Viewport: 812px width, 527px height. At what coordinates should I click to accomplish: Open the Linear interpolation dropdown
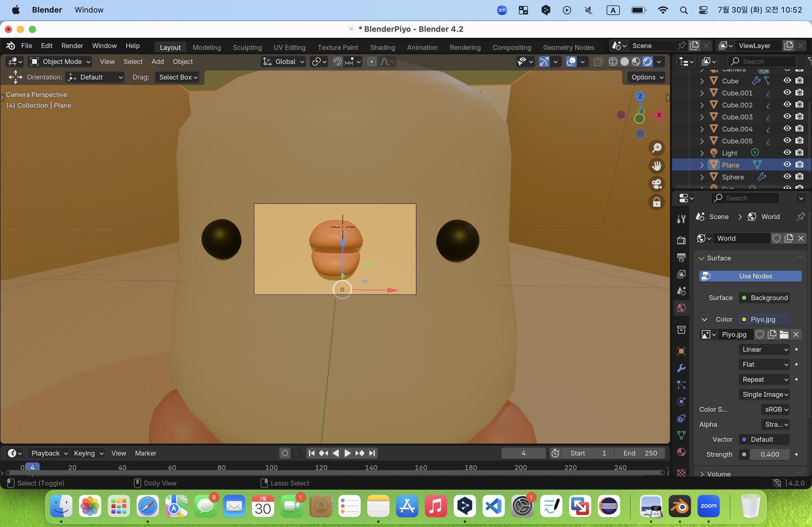coord(764,349)
